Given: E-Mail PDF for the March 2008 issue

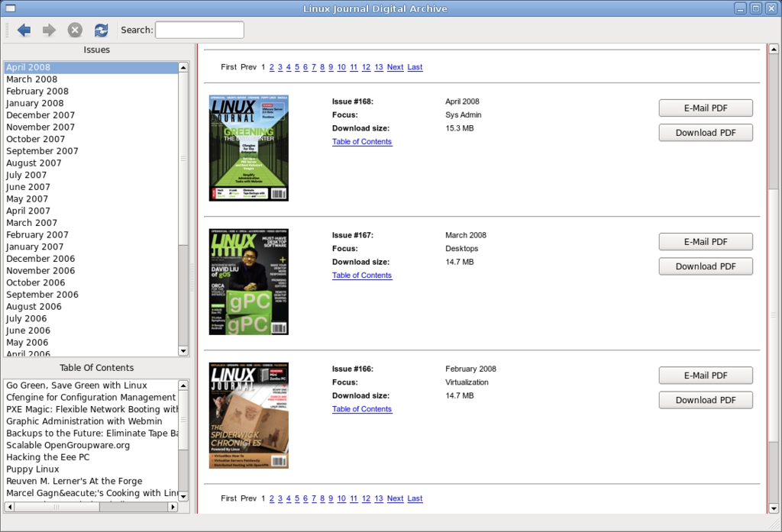Looking at the screenshot, I should coord(706,242).
